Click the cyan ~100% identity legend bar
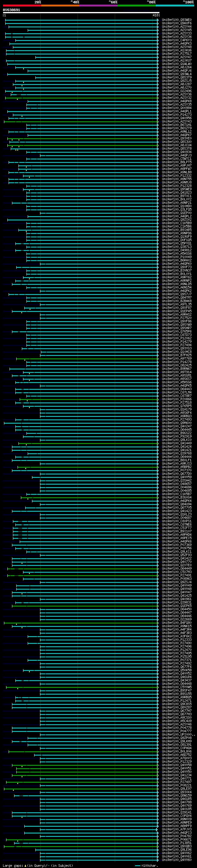The width and height of the screenshot is (197, 868). click(x=175, y=6)
